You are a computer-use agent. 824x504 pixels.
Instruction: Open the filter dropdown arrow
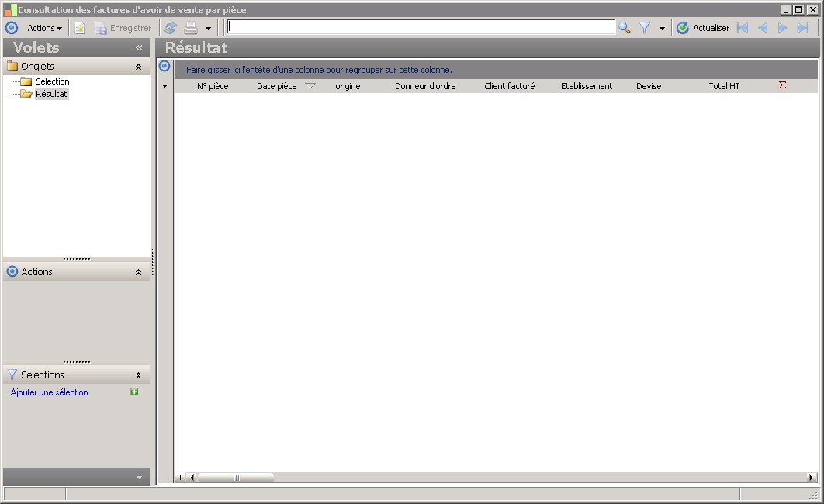(x=662, y=29)
